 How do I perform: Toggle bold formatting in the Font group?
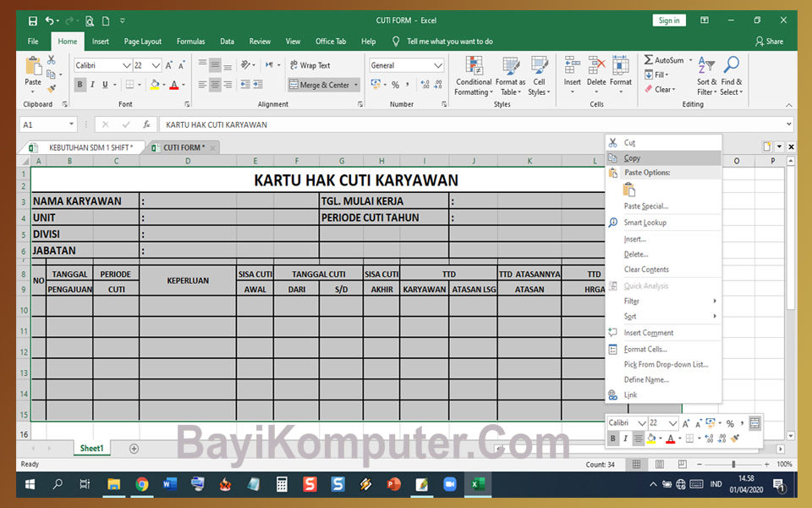click(80, 84)
